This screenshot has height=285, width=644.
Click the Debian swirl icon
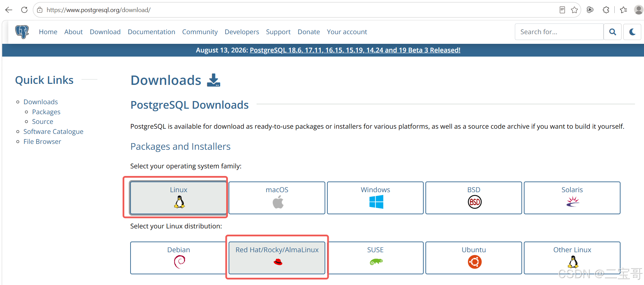(180, 262)
